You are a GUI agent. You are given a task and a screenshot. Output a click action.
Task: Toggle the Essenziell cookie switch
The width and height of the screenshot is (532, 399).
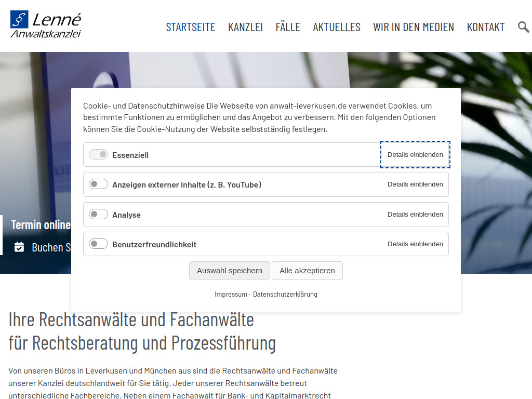pyautogui.click(x=98, y=154)
